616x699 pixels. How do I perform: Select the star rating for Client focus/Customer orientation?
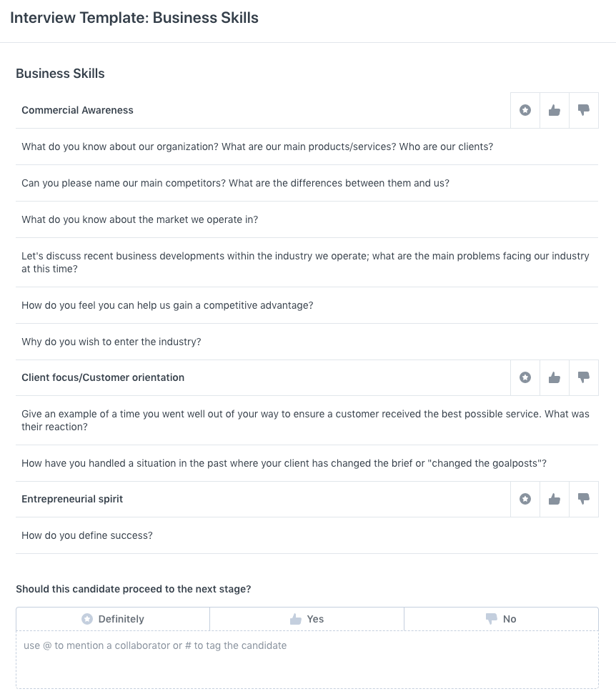pyautogui.click(x=525, y=377)
